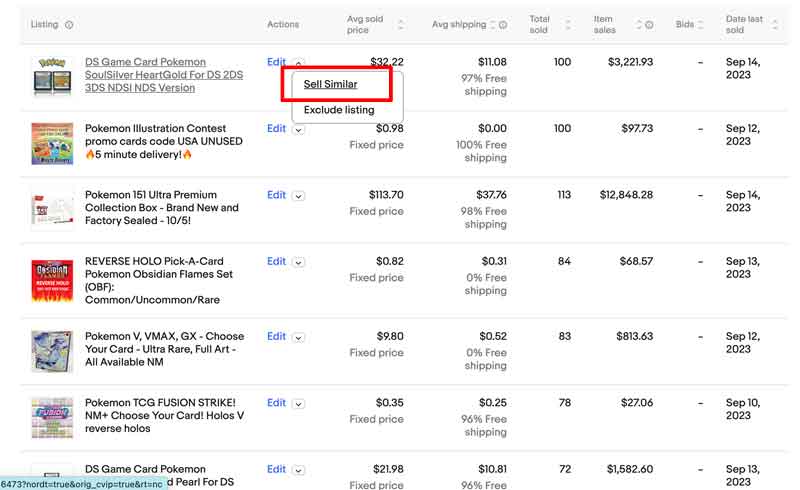Open thumbnail of FUSION STRIKE listing
Screen dimensions: 800x490
[x=52, y=418]
